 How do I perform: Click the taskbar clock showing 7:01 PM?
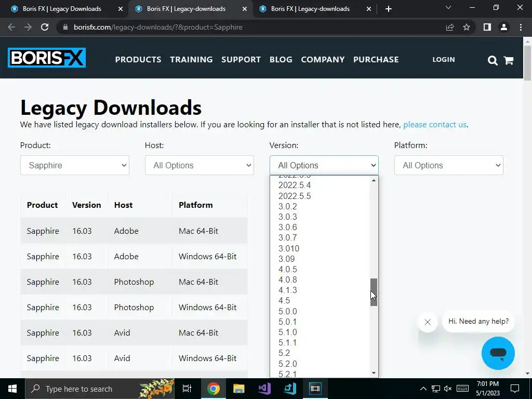[x=487, y=389]
